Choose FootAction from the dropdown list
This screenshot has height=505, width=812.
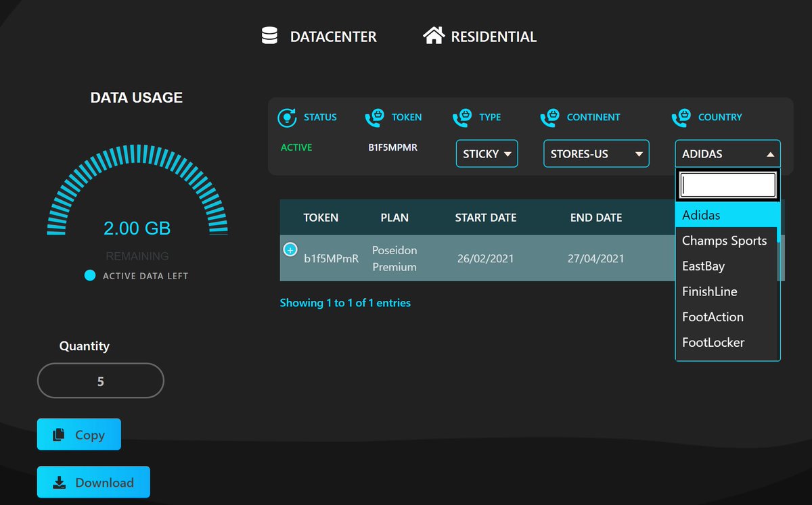pos(726,317)
